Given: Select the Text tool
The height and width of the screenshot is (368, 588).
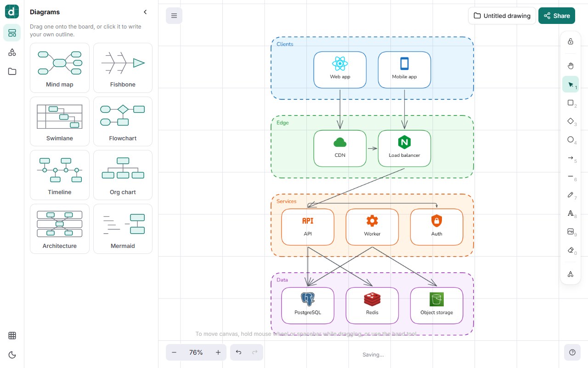Looking at the screenshot, I should [571, 213].
